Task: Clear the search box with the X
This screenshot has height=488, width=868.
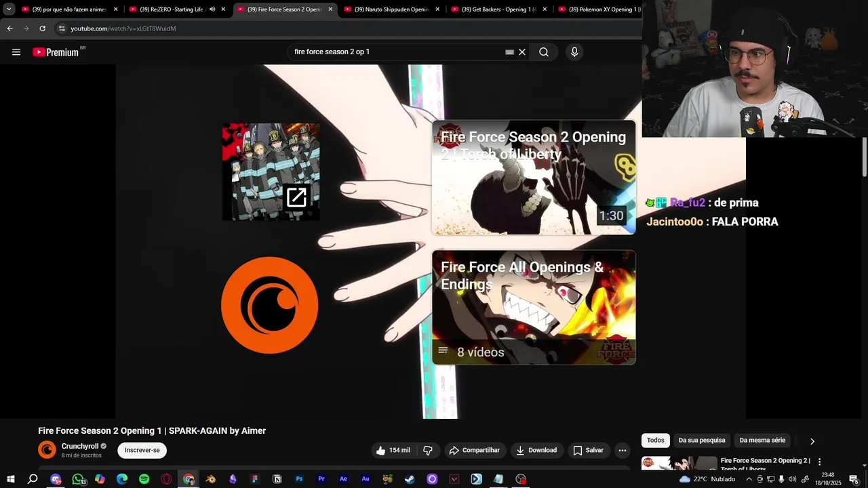Action: pos(522,52)
